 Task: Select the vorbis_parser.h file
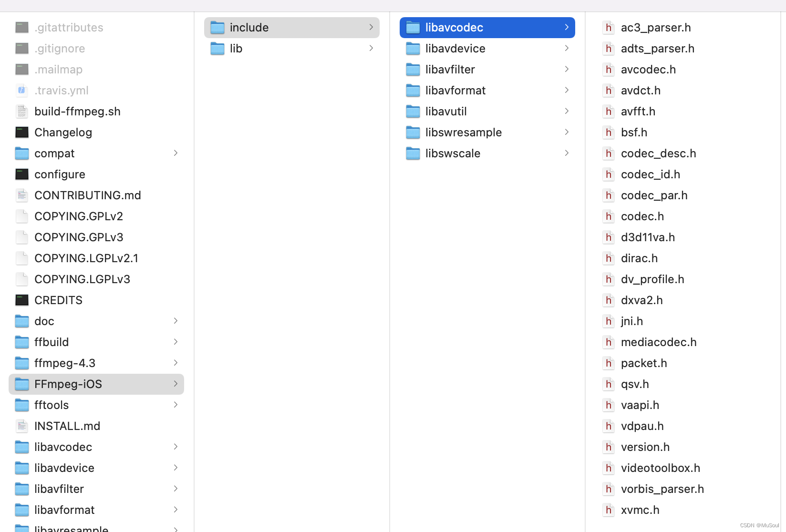pyautogui.click(x=683, y=489)
